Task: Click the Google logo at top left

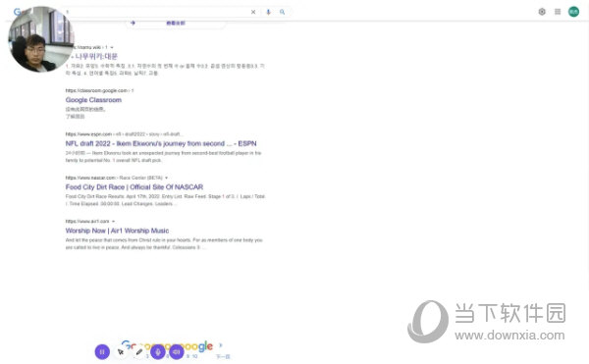Action: tap(17, 12)
